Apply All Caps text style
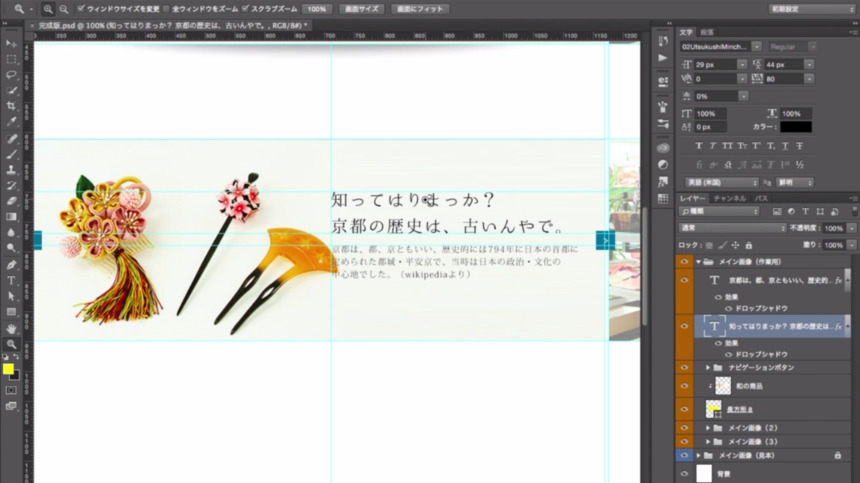860x483 pixels. click(x=727, y=146)
